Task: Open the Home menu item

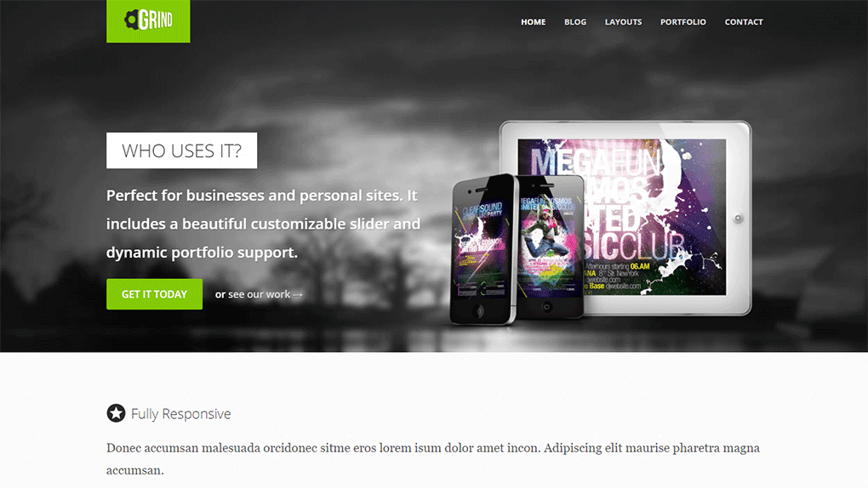Action: (x=533, y=22)
